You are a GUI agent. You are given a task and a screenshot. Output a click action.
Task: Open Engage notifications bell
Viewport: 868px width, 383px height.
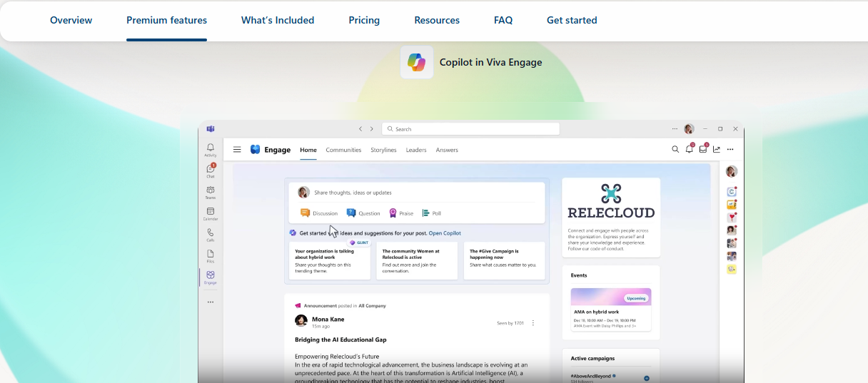(x=690, y=149)
